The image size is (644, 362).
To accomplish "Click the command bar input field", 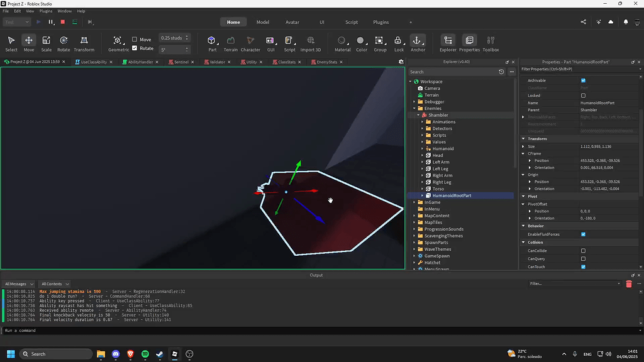I will pyautogui.click(x=126, y=330).
